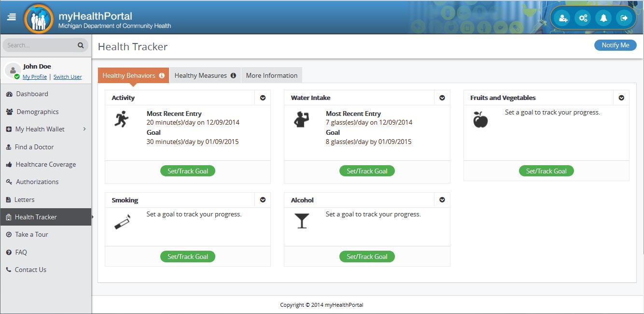Viewport: 644px width, 314px height.
Task: Click the Notify Me button
Action: pos(615,45)
